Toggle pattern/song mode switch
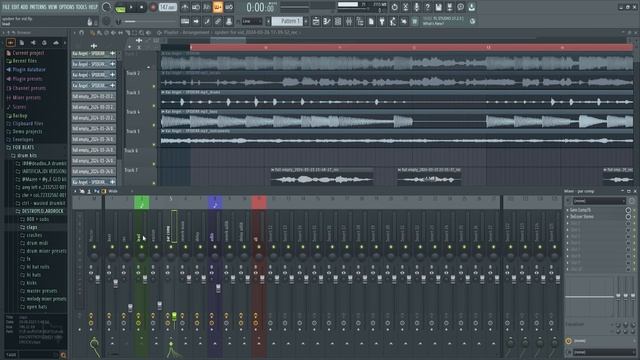The image size is (640, 360). pos(120,7)
